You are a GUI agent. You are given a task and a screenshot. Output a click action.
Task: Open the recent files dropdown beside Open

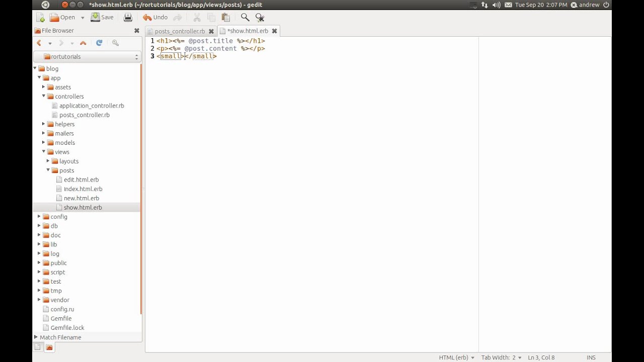click(83, 18)
